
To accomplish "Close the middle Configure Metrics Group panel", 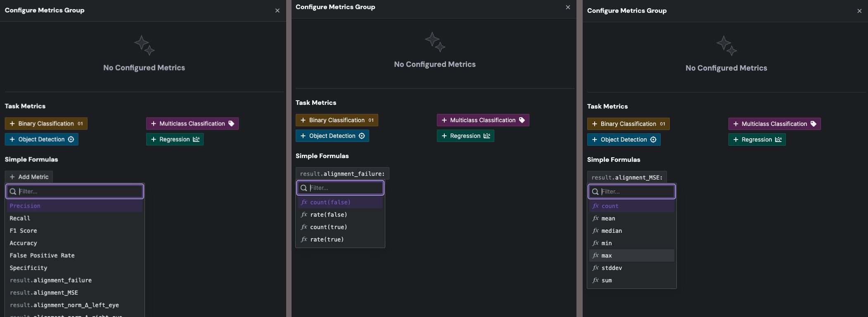I will 568,7.
